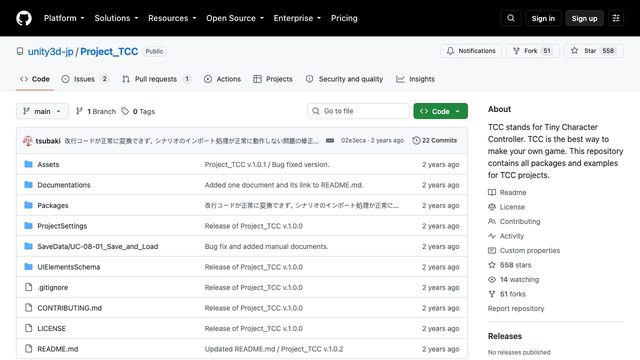
Task: Open the Insights tab
Action: tap(416, 79)
